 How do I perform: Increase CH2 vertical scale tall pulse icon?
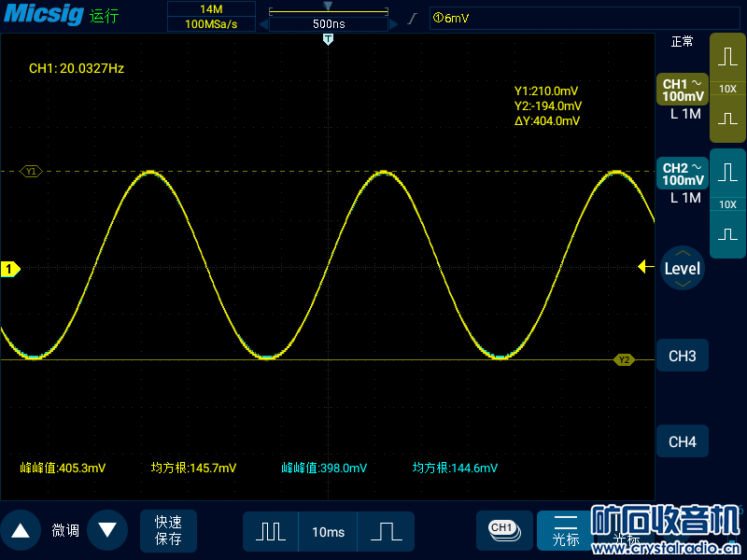[x=727, y=172]
